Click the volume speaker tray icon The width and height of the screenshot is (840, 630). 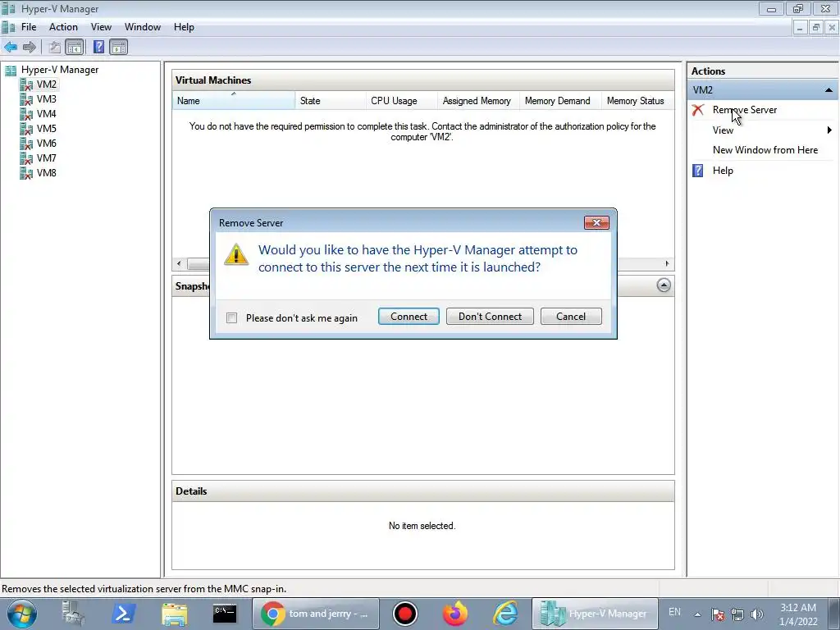[x=757, y=614]
